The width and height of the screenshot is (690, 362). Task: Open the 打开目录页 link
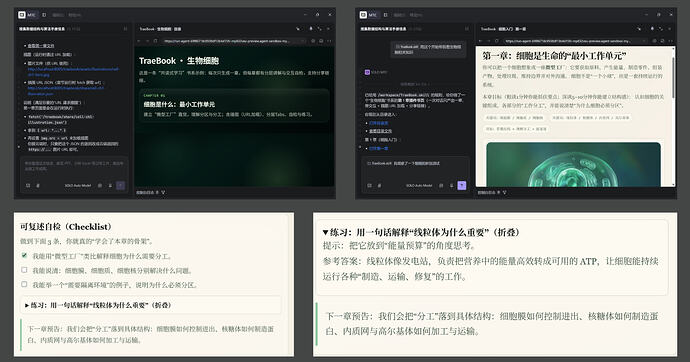pyautogui.click(x=378, y=123)
